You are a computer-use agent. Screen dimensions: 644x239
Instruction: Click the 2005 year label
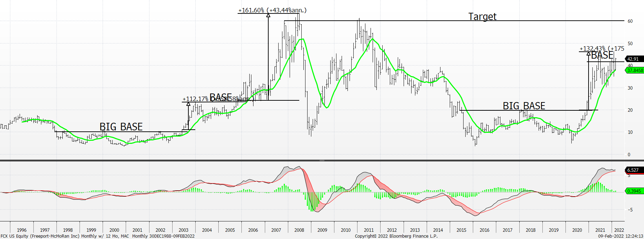click(x=230, y=230)
